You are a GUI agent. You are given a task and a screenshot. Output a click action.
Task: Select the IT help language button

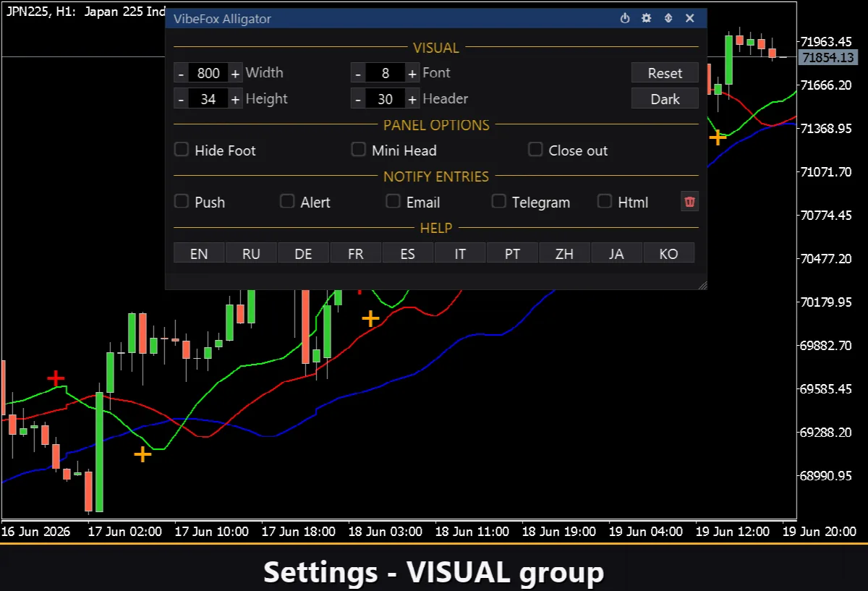coord(460,254)
